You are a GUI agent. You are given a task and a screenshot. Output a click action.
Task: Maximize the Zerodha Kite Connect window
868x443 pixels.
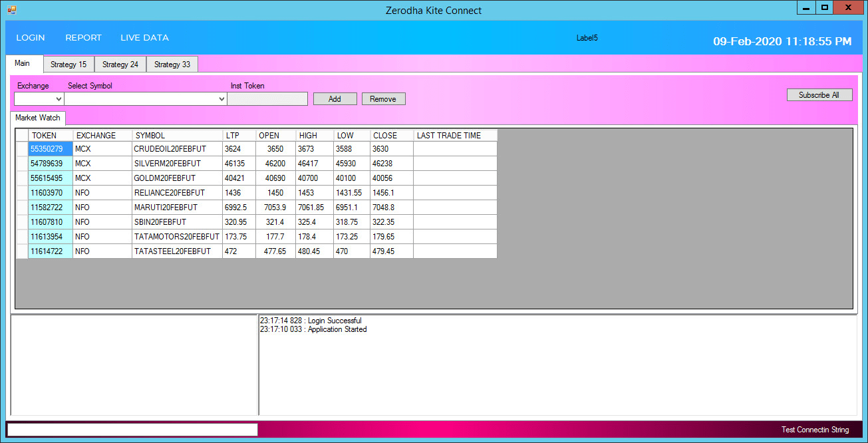(825, 8)
